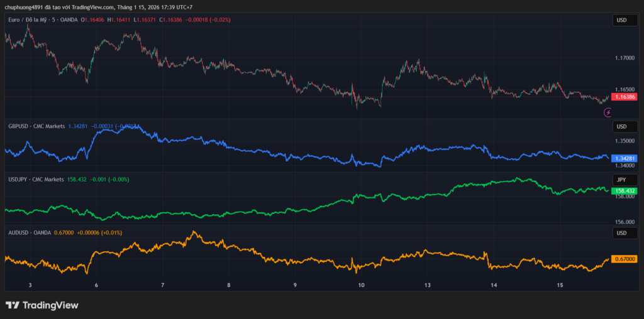The height and width of the screenshot is (319, 644).
Task: Click the green 158.432 price label
Action: click(625, 190)
